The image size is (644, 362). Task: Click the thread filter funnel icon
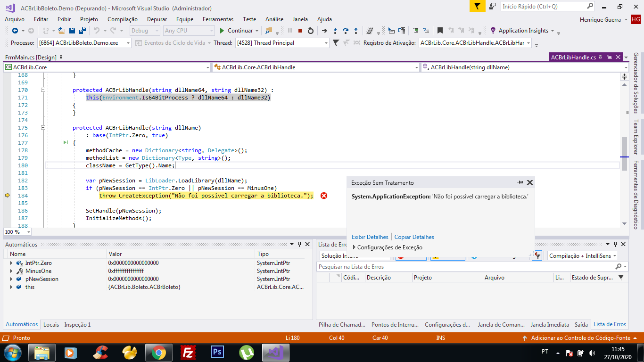tap(336, 43)
